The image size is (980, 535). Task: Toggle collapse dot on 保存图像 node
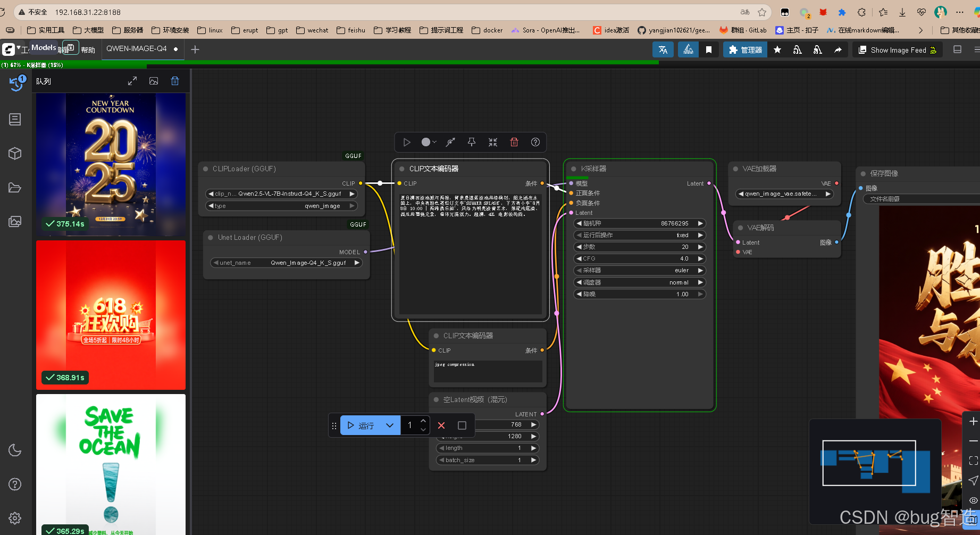click(863, 173)
